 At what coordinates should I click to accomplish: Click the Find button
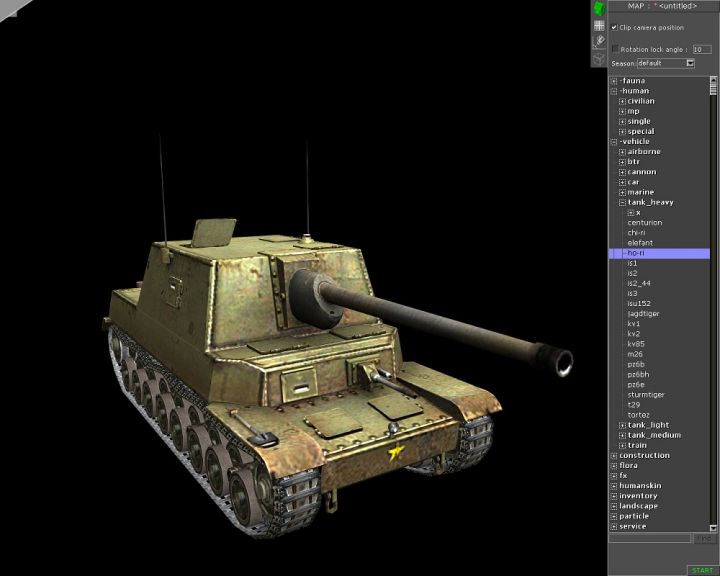click(705, 539)
